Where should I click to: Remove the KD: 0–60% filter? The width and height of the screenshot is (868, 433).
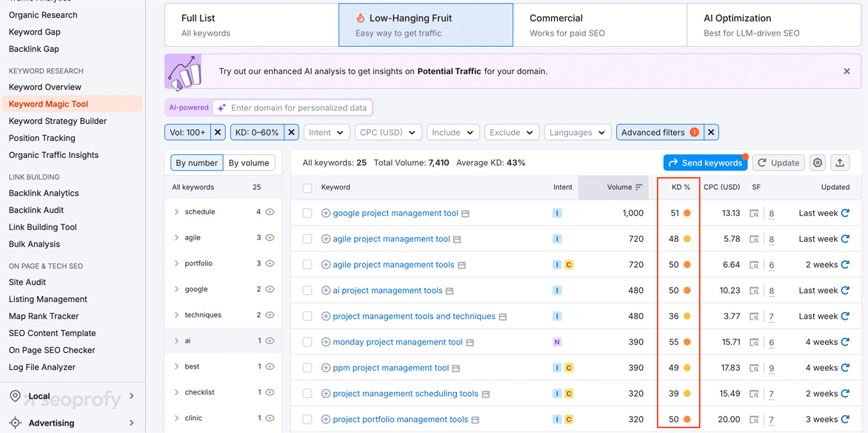coord(293,133)
